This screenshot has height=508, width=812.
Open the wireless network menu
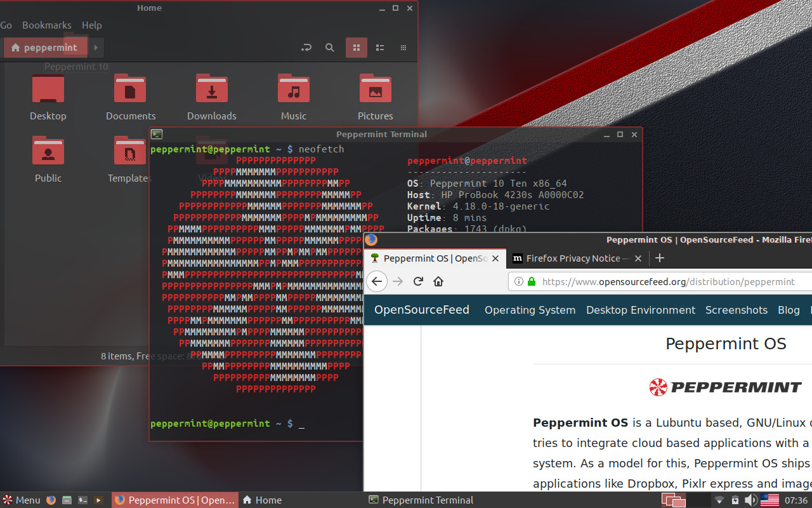[x=719, y=500]
